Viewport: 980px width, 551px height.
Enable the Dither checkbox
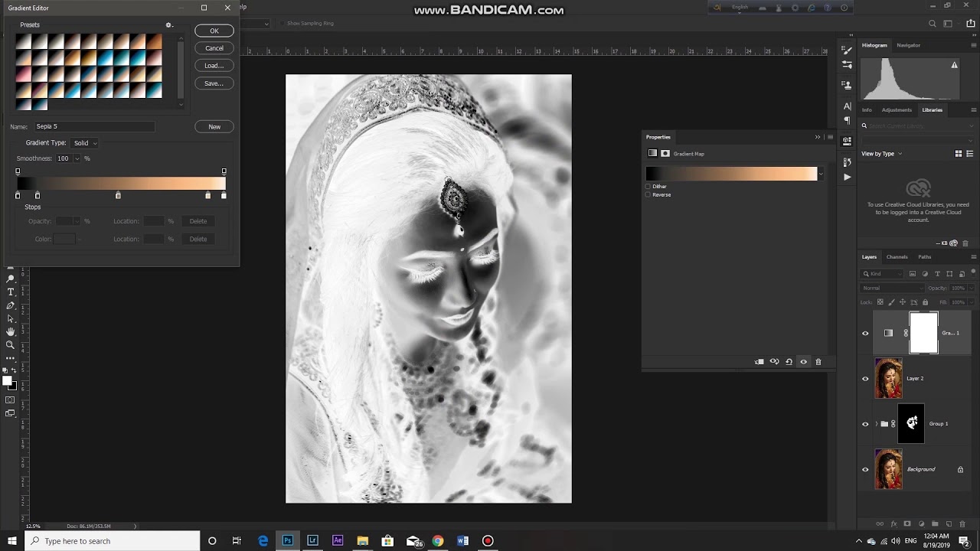pos(648,187)
